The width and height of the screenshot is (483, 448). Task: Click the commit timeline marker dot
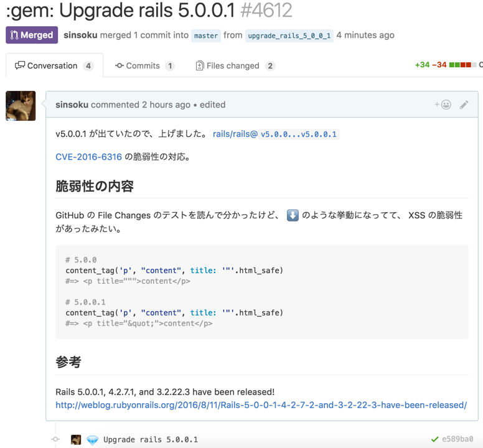(55, 439)
